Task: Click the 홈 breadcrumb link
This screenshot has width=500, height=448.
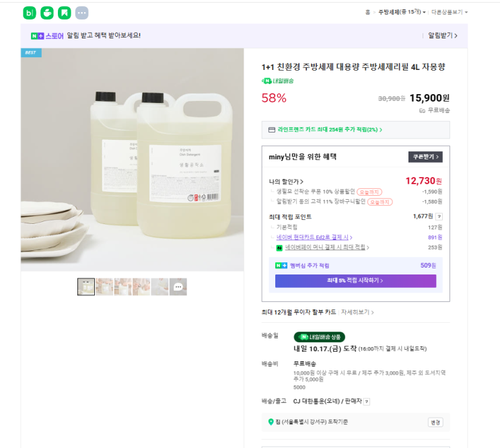Action: point(367,12)
